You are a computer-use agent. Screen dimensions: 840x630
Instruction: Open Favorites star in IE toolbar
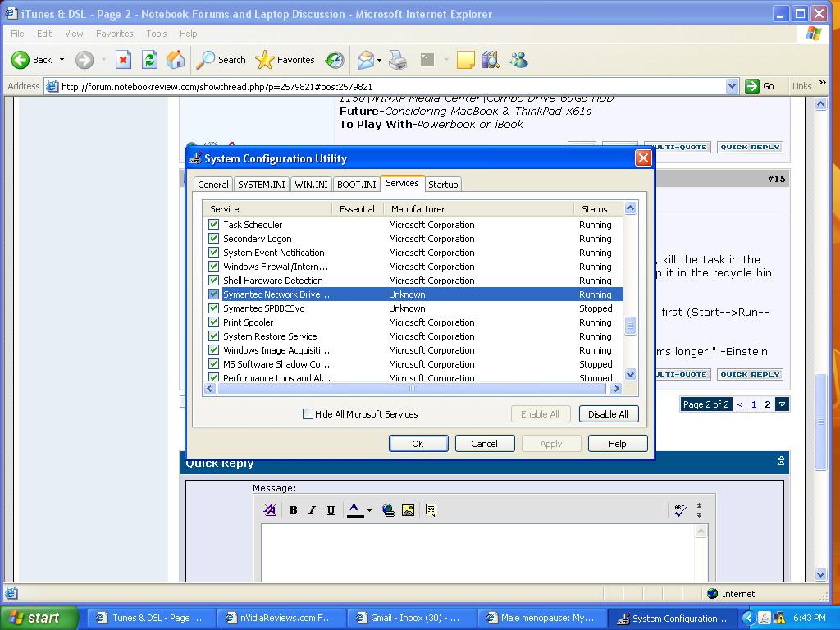[285, 60]
